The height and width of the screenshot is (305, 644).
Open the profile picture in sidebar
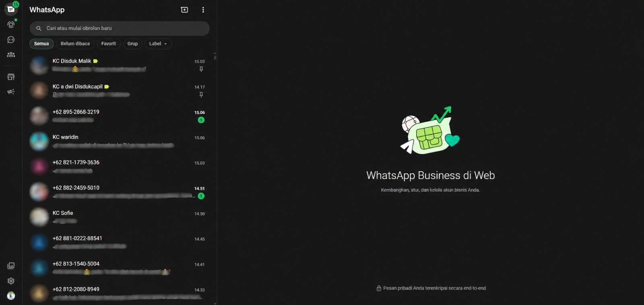point(11,296)
